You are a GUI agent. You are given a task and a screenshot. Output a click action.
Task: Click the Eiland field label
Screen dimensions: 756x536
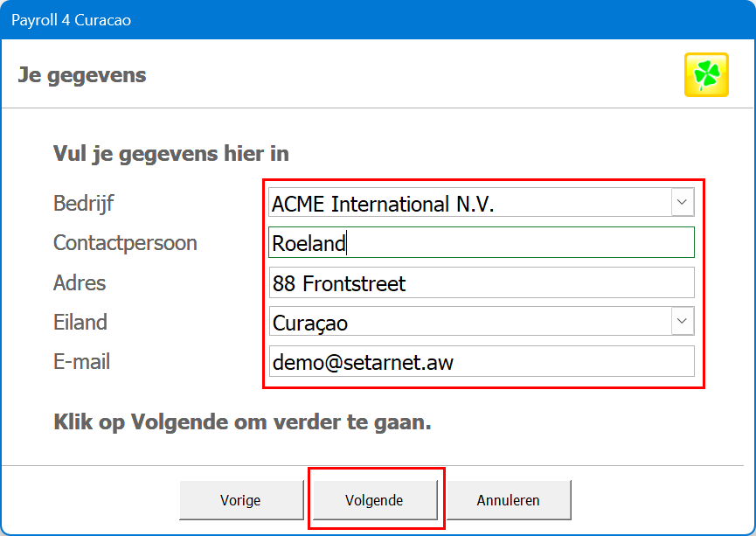pos(80,323)
